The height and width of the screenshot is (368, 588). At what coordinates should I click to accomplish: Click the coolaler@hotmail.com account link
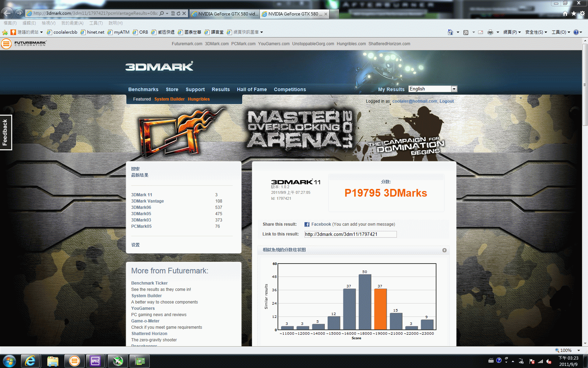point(415,101)
